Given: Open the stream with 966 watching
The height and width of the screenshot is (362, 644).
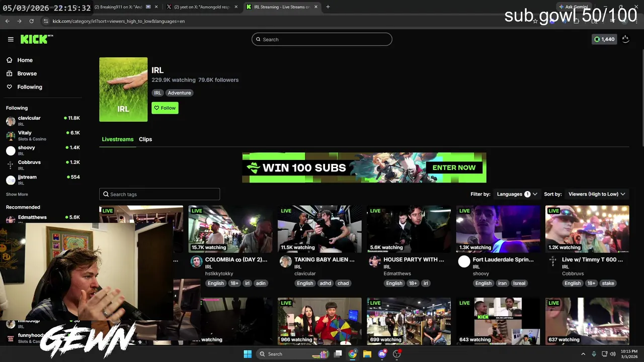Looking at the screenshot, I should [319, 321].
